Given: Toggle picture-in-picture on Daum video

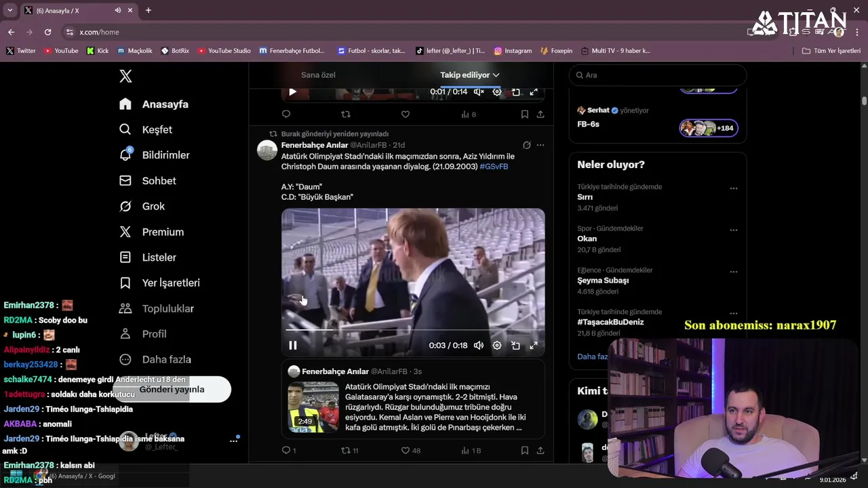Looking at the screenshot, I should click(515, 346).
